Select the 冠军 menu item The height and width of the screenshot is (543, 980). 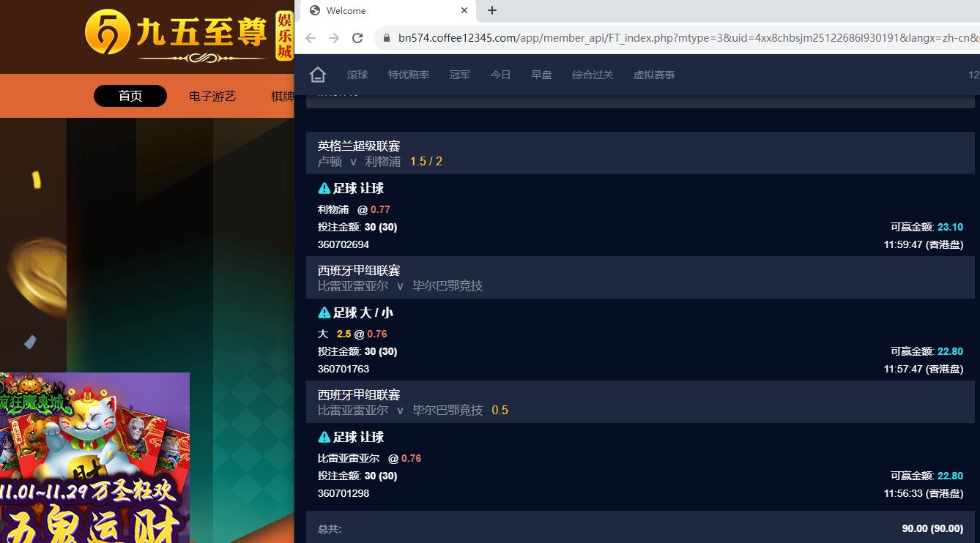(460, 75)
